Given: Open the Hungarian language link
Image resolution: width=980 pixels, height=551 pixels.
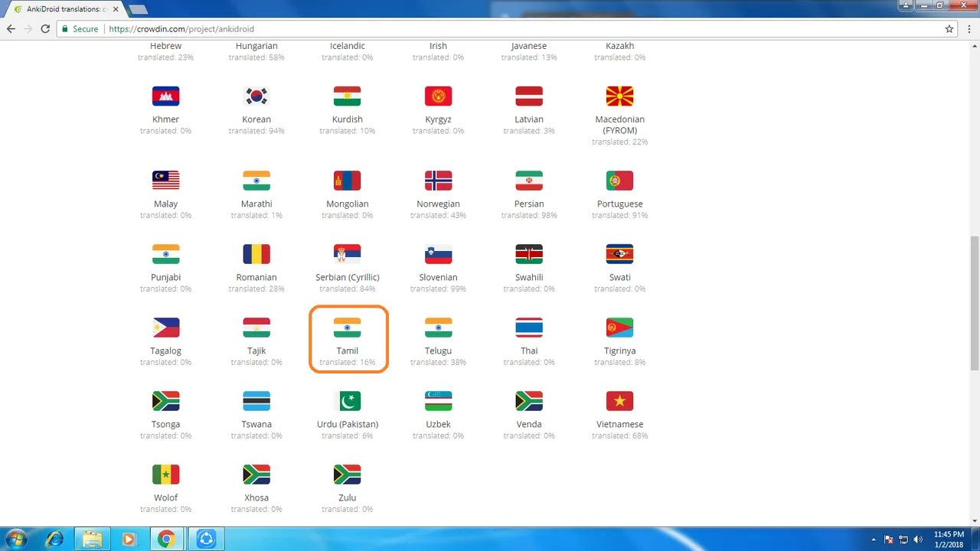Looking at the screenshot, I should tap(256, 46).
